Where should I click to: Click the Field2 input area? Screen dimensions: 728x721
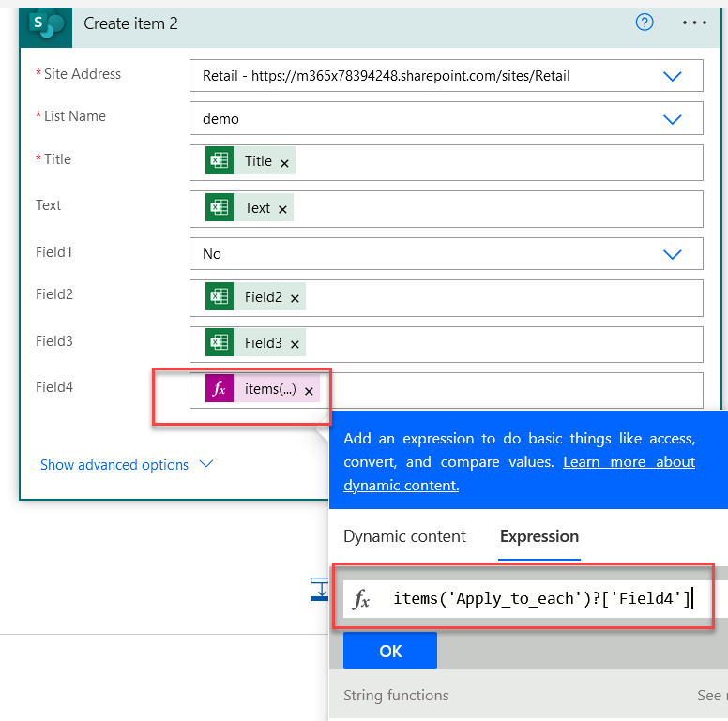[x=447, y=298]
